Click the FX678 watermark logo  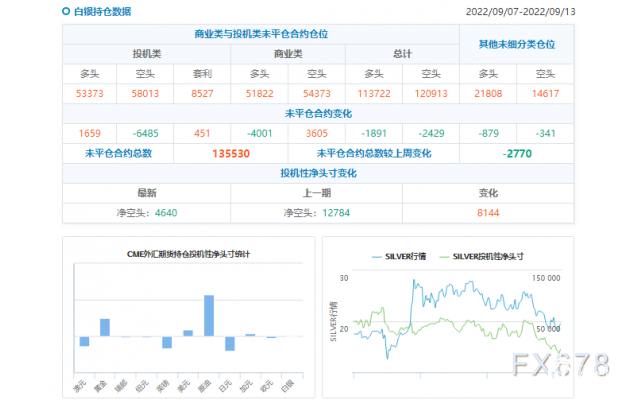[x=569, y=364]
